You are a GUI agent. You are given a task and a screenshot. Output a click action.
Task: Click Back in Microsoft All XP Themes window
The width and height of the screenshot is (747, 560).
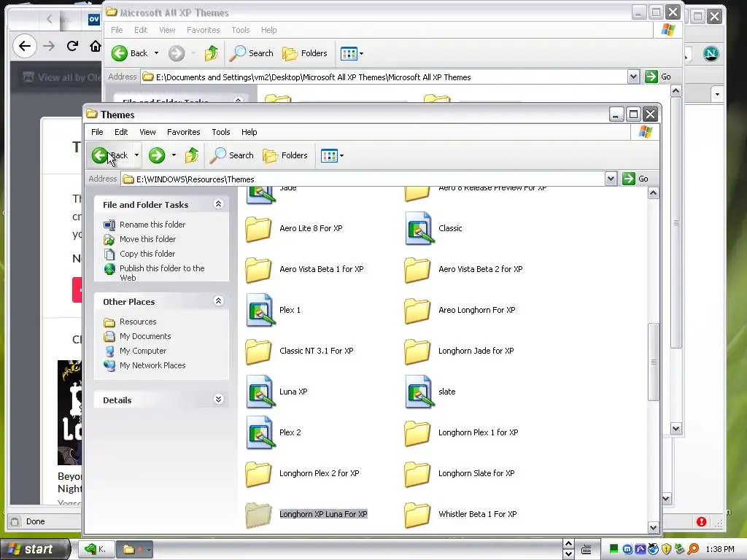(130, 53)
